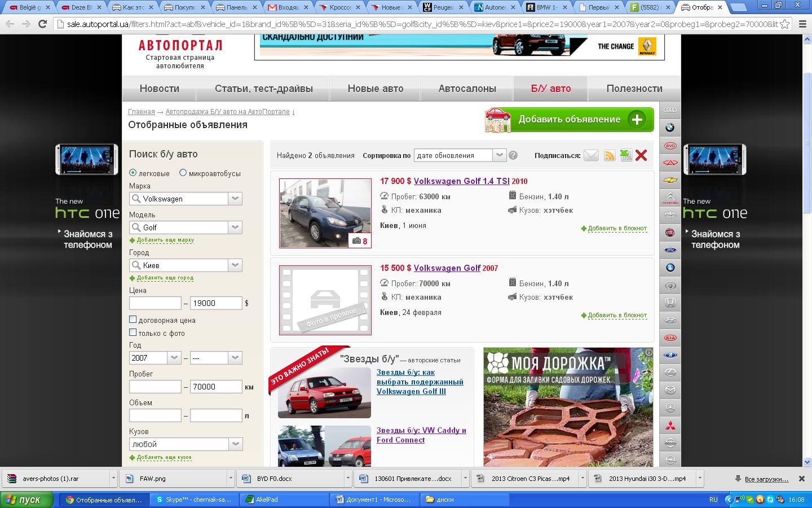This screenshot has width=812, height=508.
Task: Select the 'микроавтобусы' radio button
Action: point(183,173)
